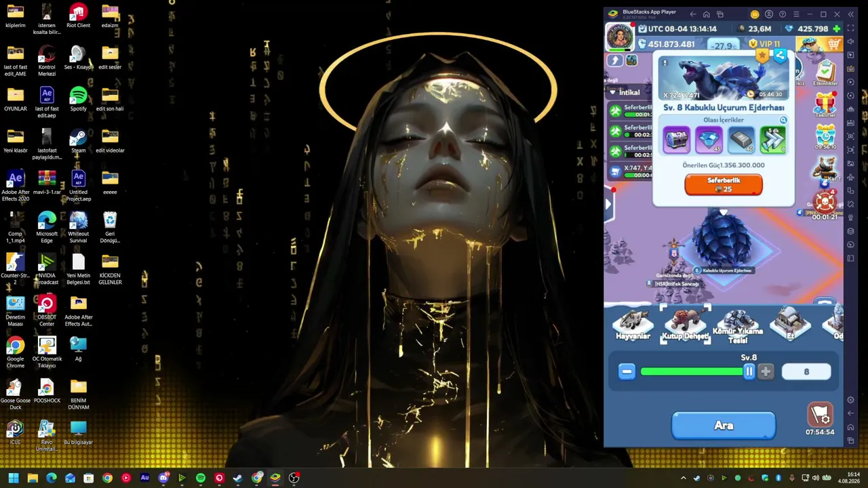Open the dragon info exclamation icon
Image resolution: width=868 pixels, height=488 pixels.
(665, 64)
